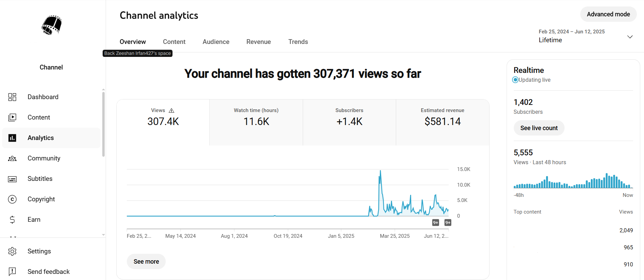Viewport: 644px width, 280px height.
Task: Click the channel film reel avatar
Action: tap(51, 25)
